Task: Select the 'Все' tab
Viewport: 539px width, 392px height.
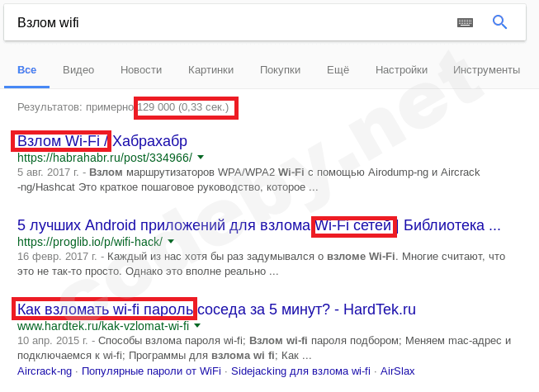Action: [x=26, y=70]
